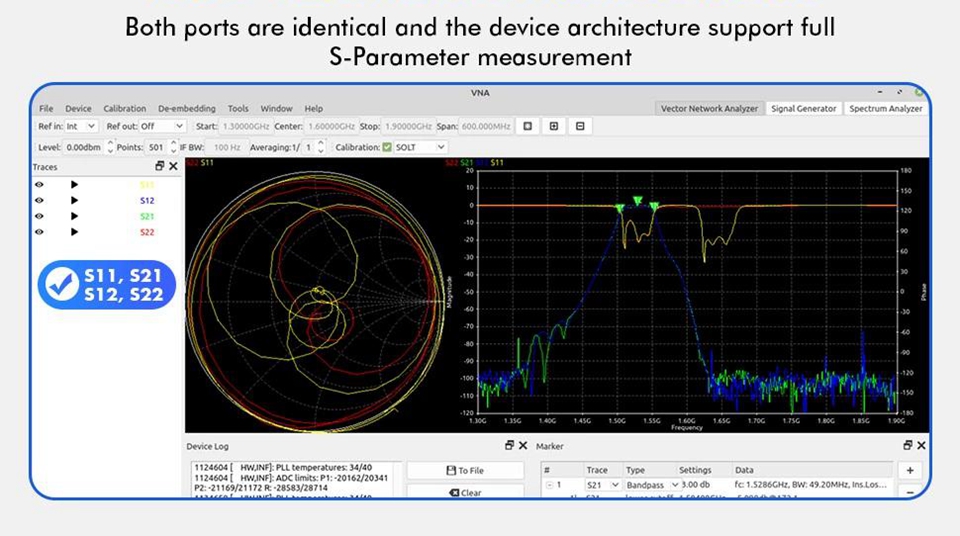Open the Calibration menu

[125, 108]
